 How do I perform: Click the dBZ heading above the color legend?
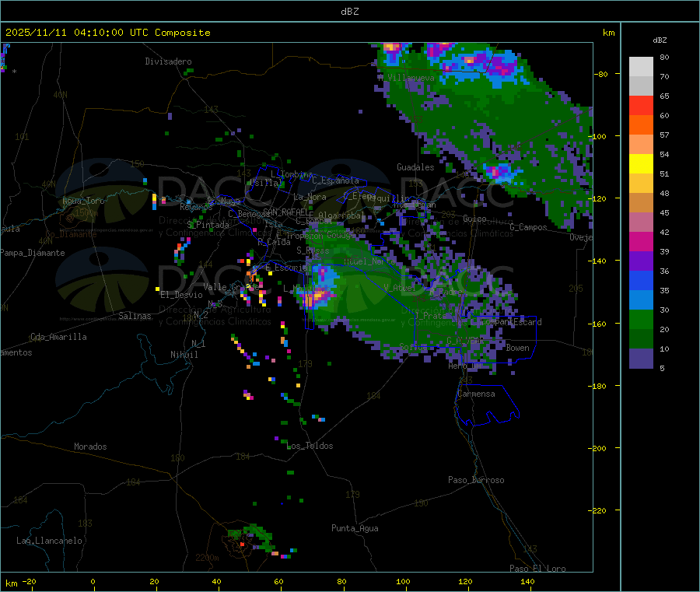click(660, 40)
